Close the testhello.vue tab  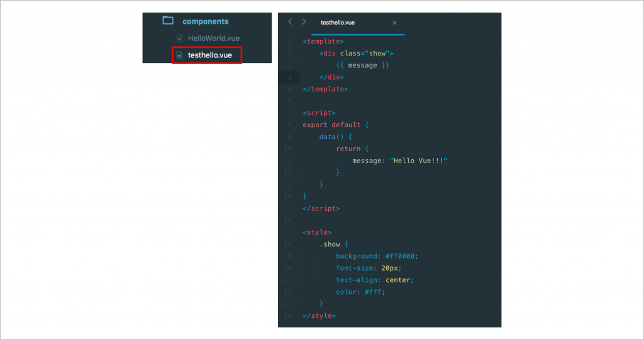pos(394,23)
